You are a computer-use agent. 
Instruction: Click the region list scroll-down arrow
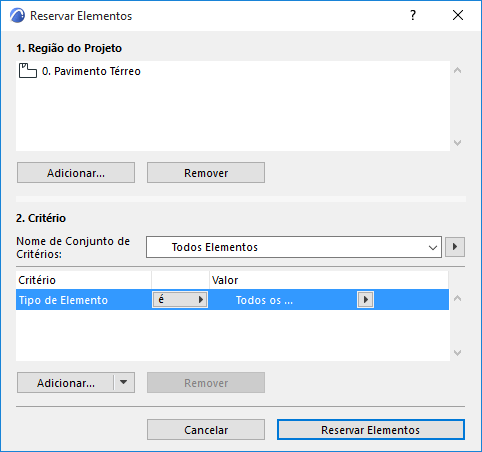(x=458, y=143)
